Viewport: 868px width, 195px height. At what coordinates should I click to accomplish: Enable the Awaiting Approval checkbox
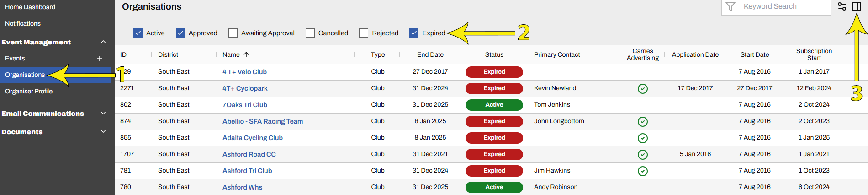(233, 33)
